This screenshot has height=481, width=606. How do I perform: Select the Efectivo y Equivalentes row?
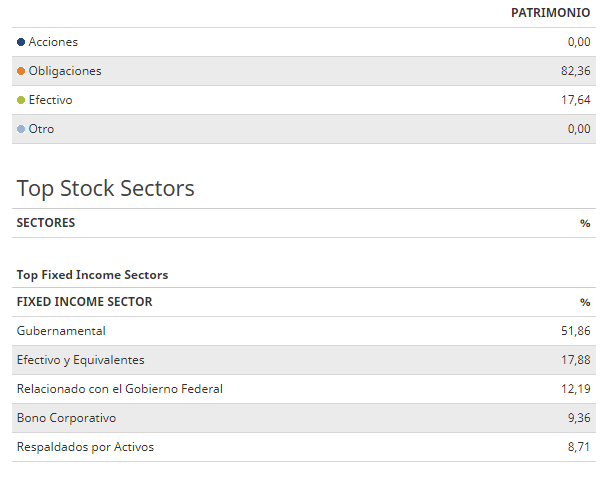pos(304,360)
